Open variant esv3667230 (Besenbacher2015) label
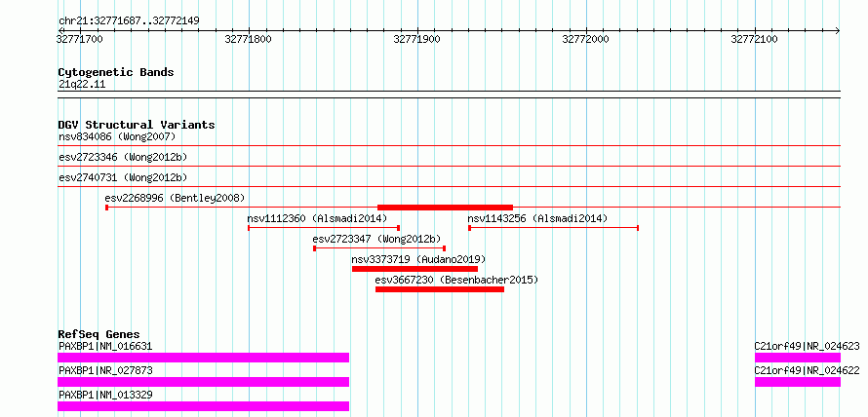Screen dimensions: 868x417 click(456, 280)
